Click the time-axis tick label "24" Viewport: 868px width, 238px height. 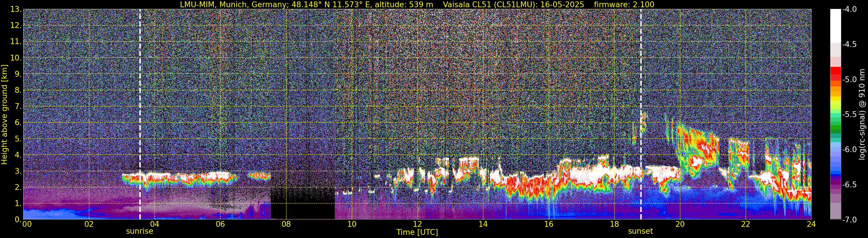811,224
